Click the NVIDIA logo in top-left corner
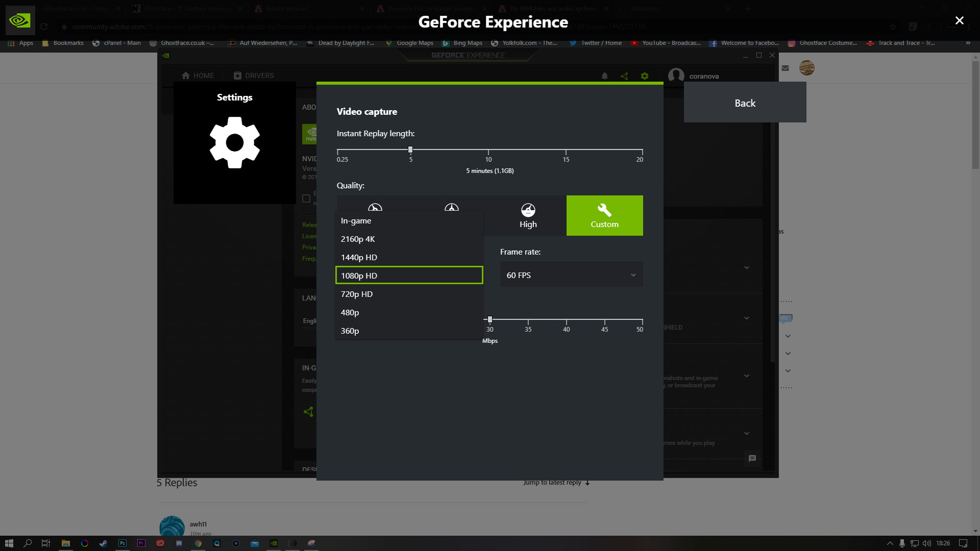 point(20,20)
